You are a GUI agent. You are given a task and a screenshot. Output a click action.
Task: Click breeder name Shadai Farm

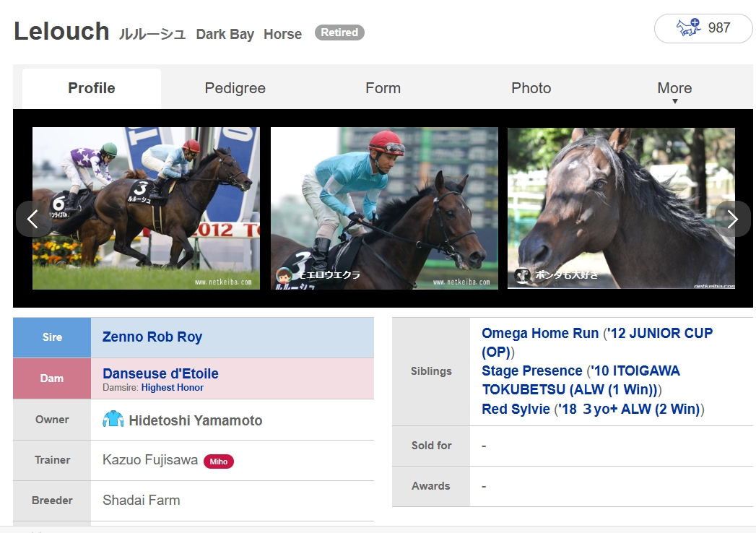pos(142,500)
